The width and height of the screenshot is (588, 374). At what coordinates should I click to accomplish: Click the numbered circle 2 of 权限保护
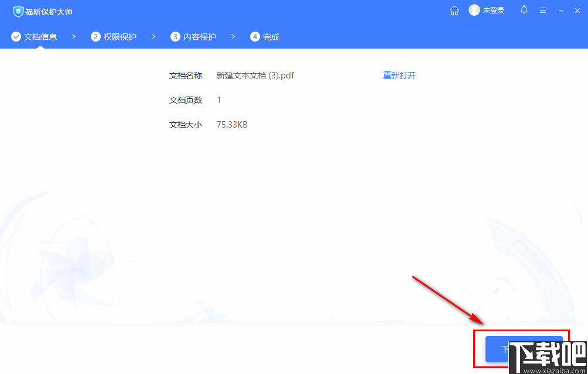(95, 36)
